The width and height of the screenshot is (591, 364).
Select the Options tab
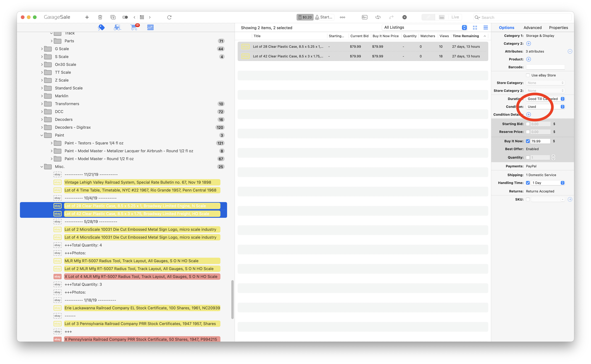click(x=506, y=28)
